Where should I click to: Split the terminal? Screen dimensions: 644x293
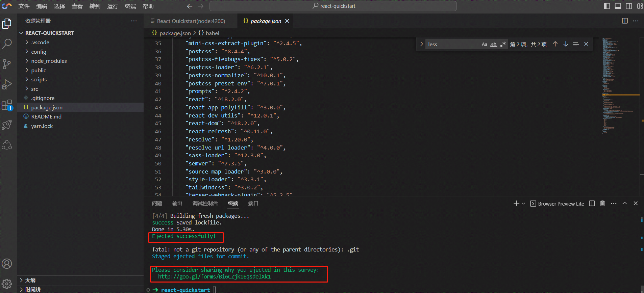click(592, 204)
